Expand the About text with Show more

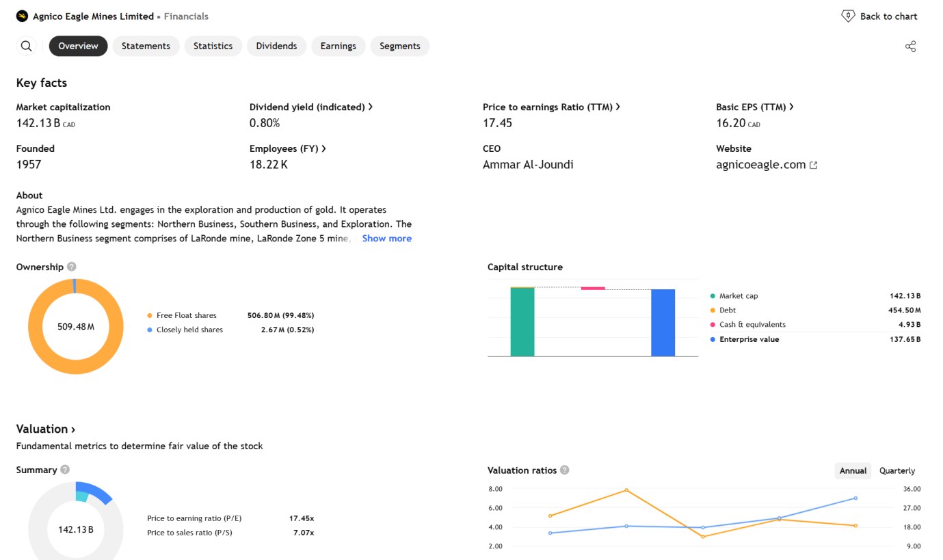click(386, 238)
